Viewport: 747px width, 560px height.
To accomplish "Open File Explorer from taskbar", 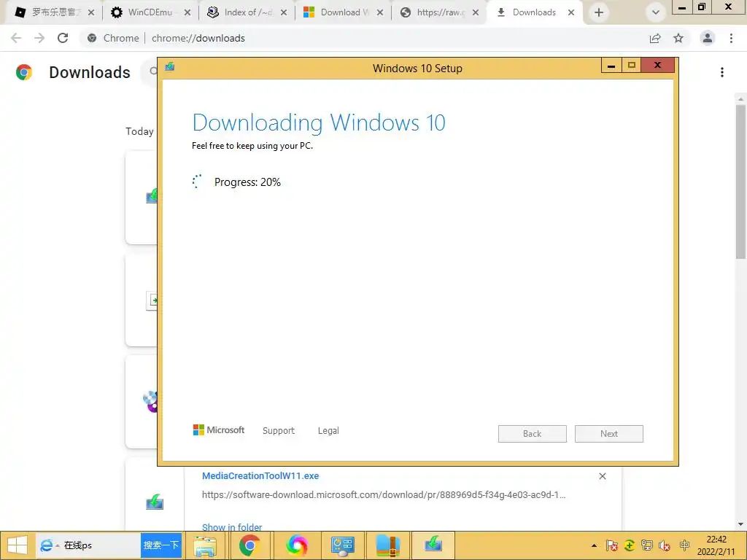I will pos(205,545).
